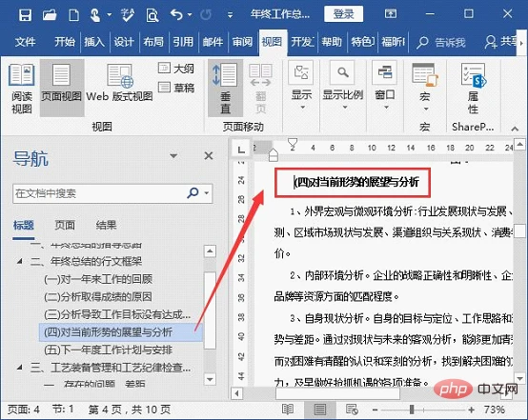Toggle touch/mouse mode icon
The width and height of the screenshot is (528, 420).
click(95, 15)
